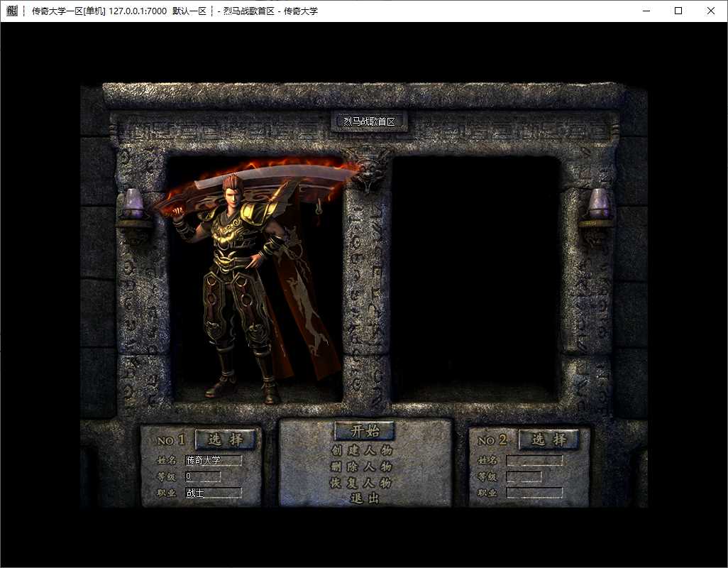Click the application icon in title bar
The image size is (728, 568).
[x=11, y=11]
